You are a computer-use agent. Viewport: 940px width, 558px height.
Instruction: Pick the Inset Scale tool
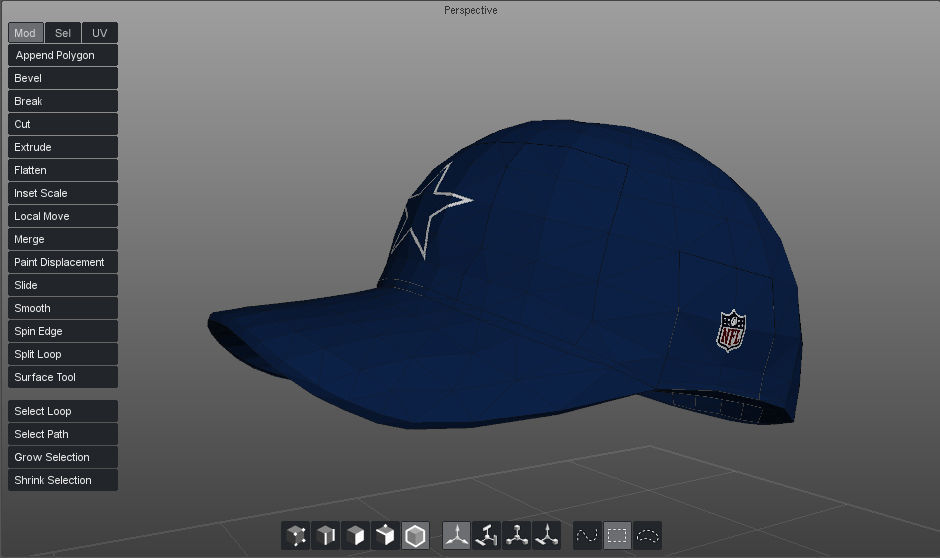[x=63, y=193]
